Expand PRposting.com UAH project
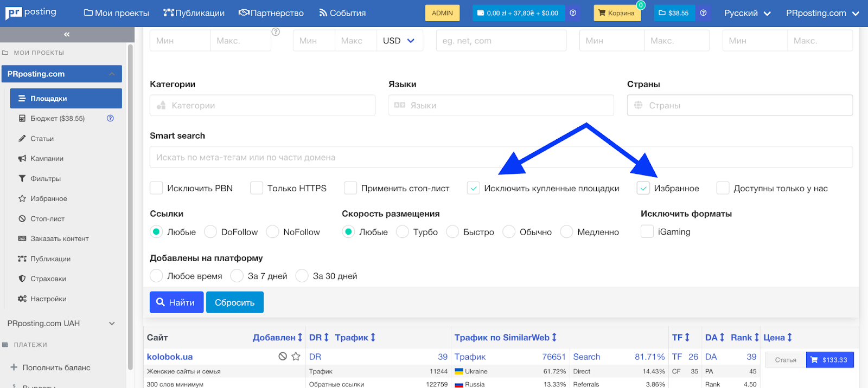The height and width of the screenshot is (388, 868). tap(61, 323)
